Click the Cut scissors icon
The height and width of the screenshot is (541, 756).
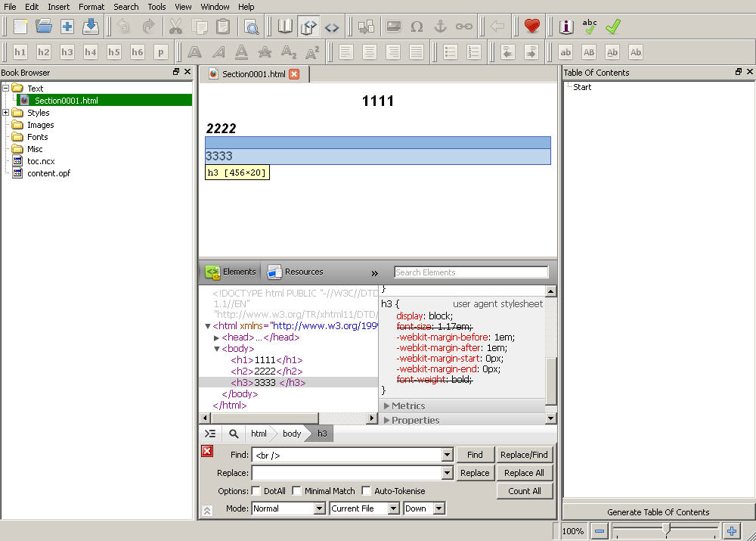coord(175,26)
